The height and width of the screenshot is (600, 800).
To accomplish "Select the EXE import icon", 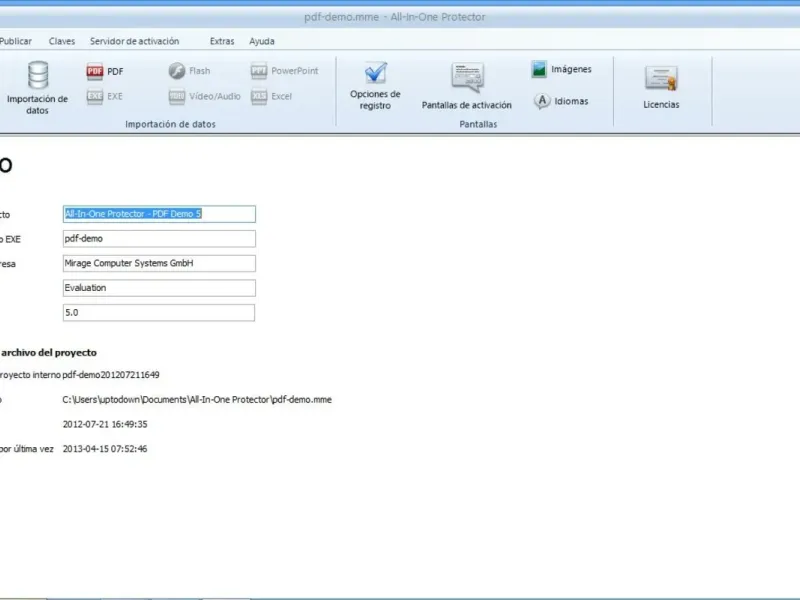I will (95, 96).
